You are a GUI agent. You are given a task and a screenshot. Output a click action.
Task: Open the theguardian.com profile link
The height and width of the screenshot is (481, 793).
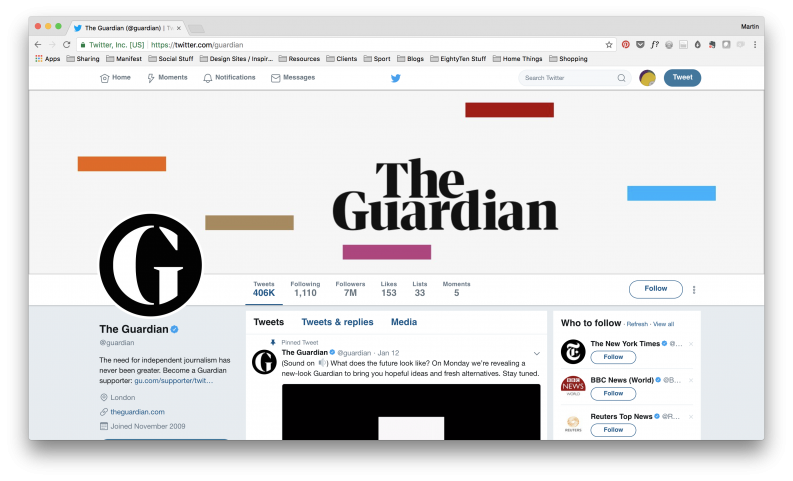tap(137, 412)
